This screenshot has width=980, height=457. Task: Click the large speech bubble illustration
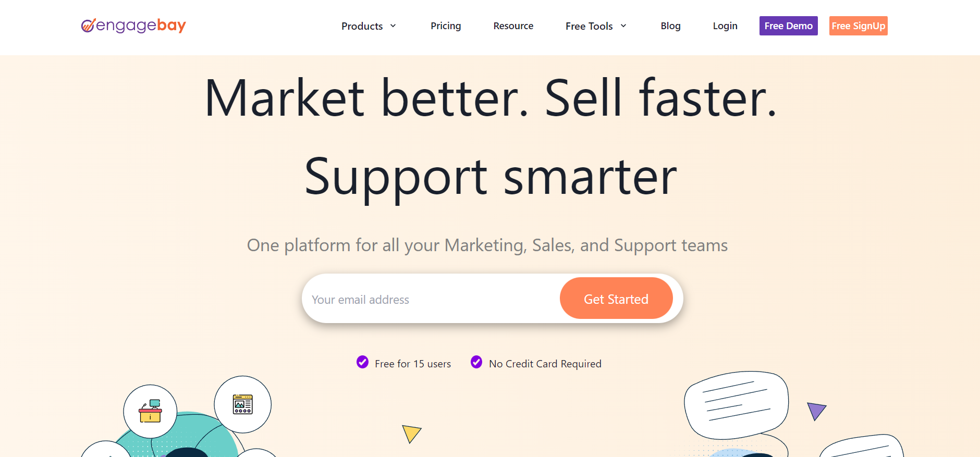tap(736, 404)
